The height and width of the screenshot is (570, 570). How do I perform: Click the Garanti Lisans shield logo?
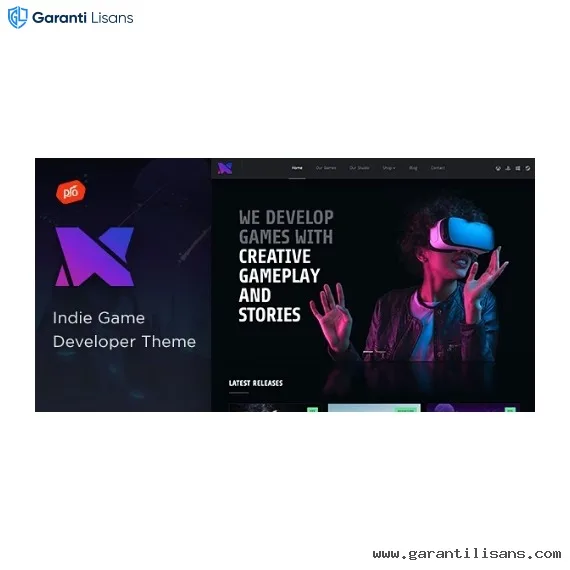[x=17, y=17]
